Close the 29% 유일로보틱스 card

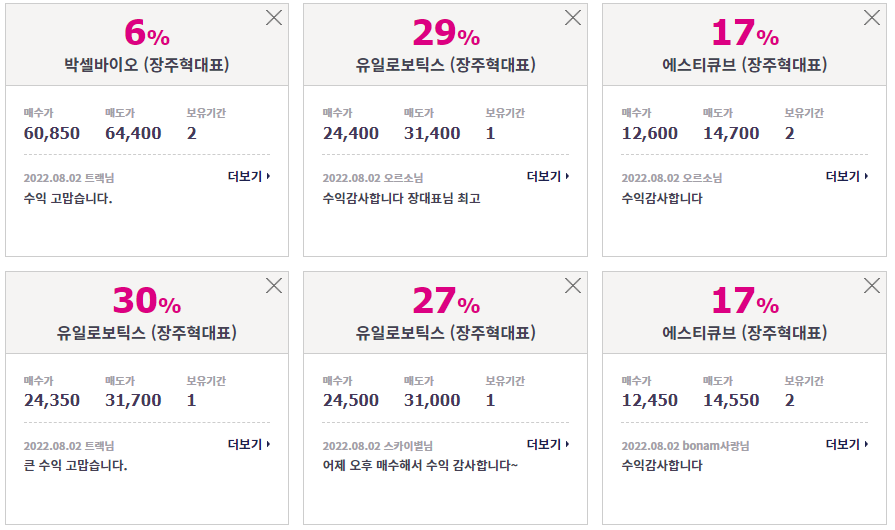click(573, 18)
